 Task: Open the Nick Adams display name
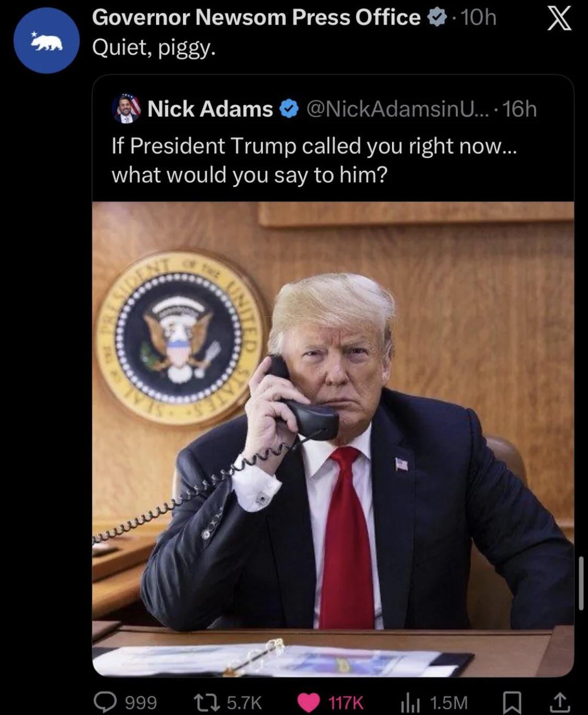[x=210, y=109]
